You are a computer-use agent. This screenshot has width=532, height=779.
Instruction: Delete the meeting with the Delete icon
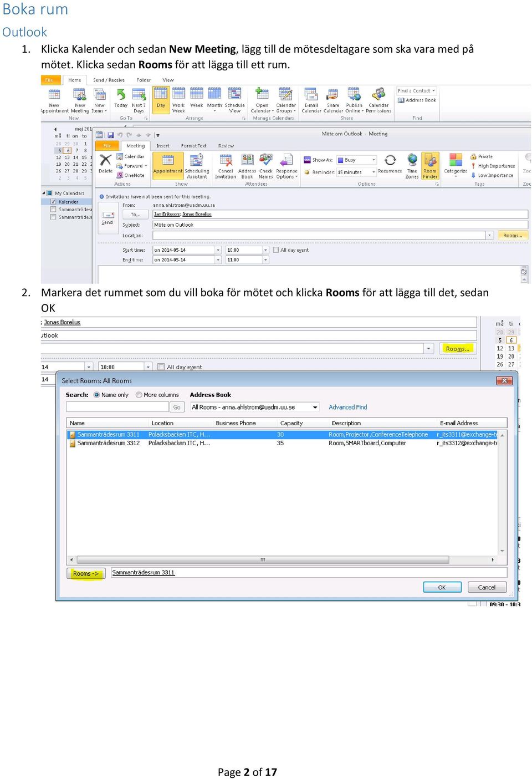coord(105,164)
